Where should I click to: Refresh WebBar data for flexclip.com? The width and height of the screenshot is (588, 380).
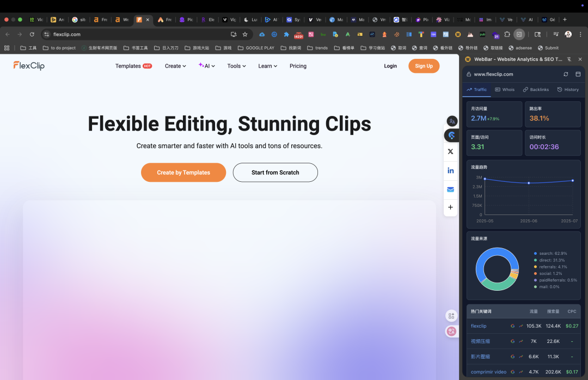coord(566,74)
